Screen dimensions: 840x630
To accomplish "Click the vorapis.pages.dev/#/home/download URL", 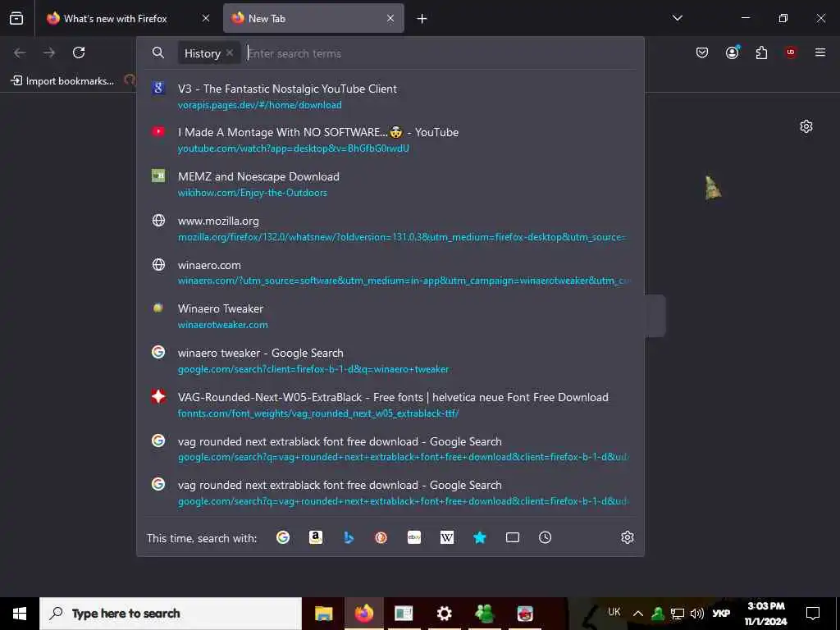I will click(260, 105).
